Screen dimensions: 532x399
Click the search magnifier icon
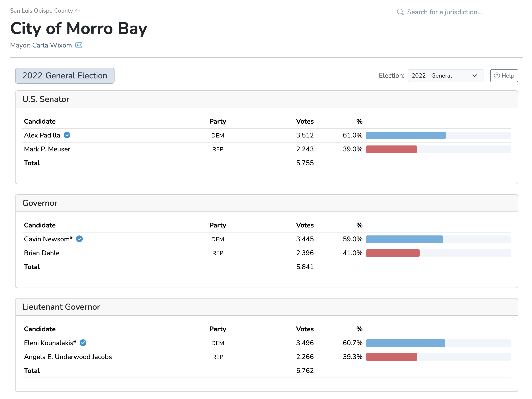400,12
